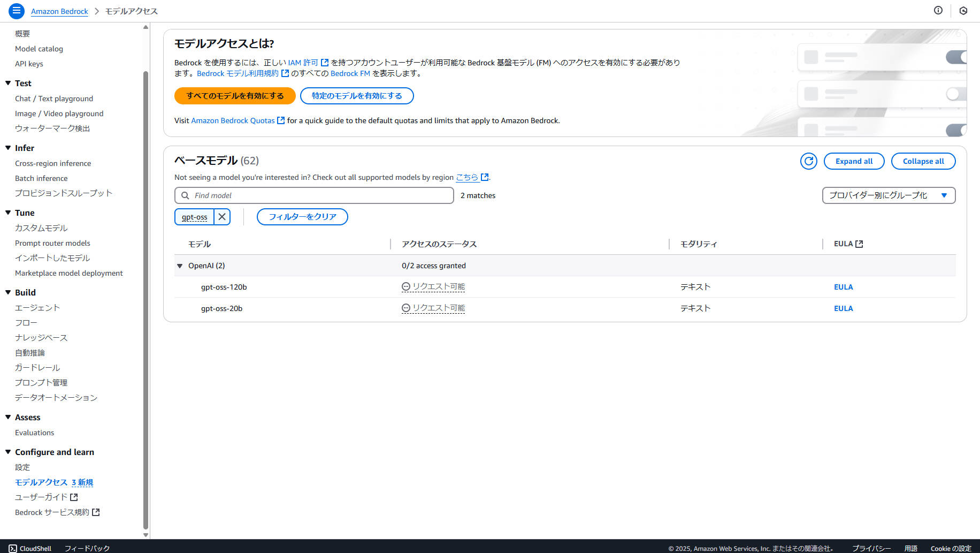Click the gpt-oss filter chip label

(194, 217)
